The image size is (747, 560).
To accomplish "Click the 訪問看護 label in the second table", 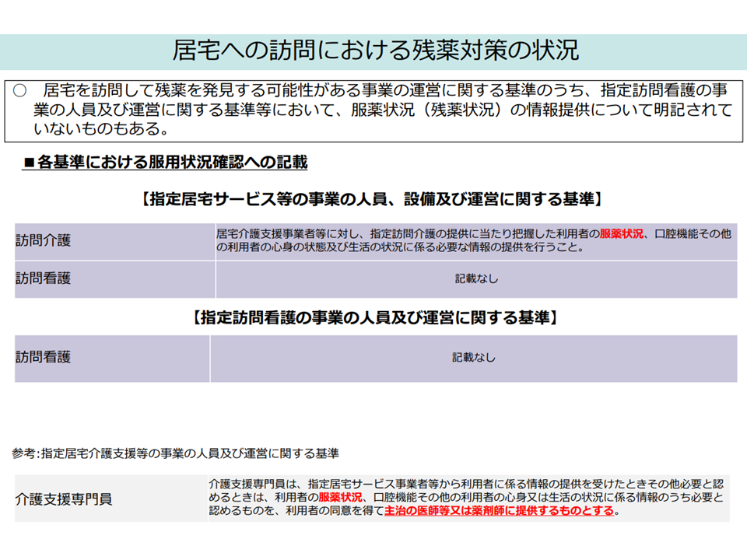I will (x=43, y=358).
